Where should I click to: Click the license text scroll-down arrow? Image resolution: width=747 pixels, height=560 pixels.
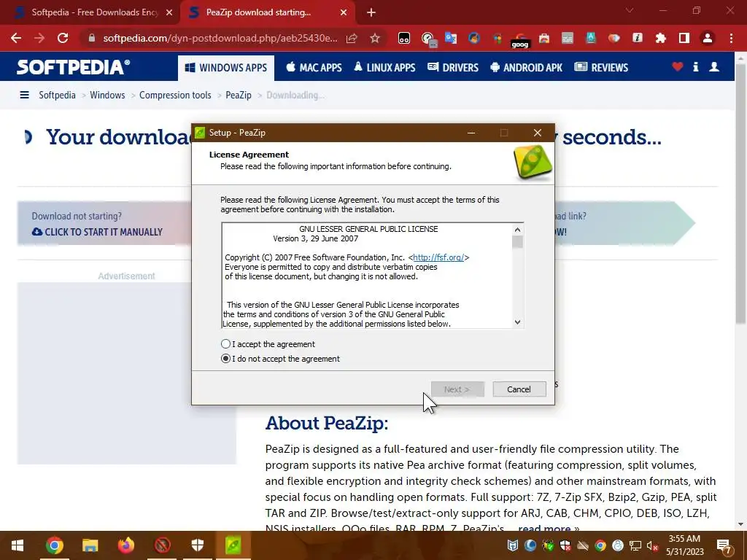[x=517, y=322]
